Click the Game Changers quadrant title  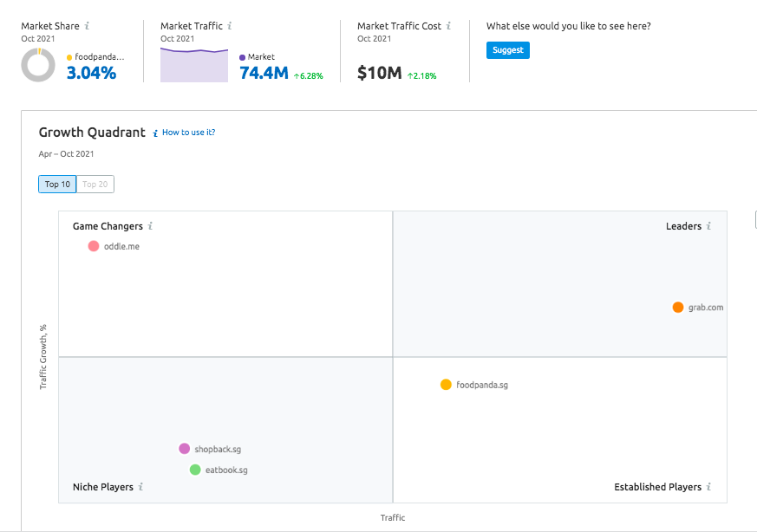click(x=108, y=226)
